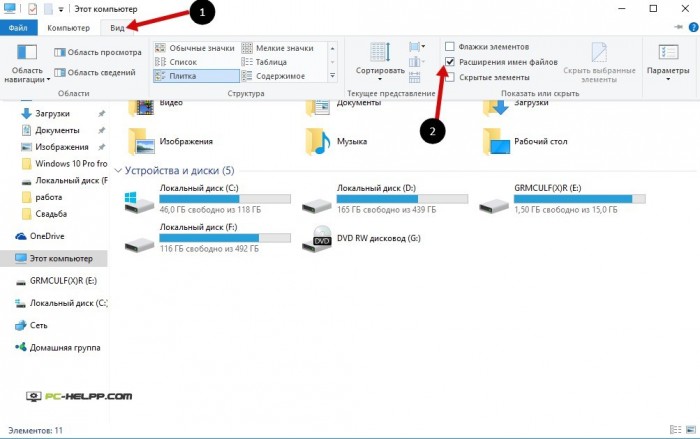Click Hide selected items (Скрыть выбранные элементы) icon
700x439 pixels.
[x=598, y=52]
